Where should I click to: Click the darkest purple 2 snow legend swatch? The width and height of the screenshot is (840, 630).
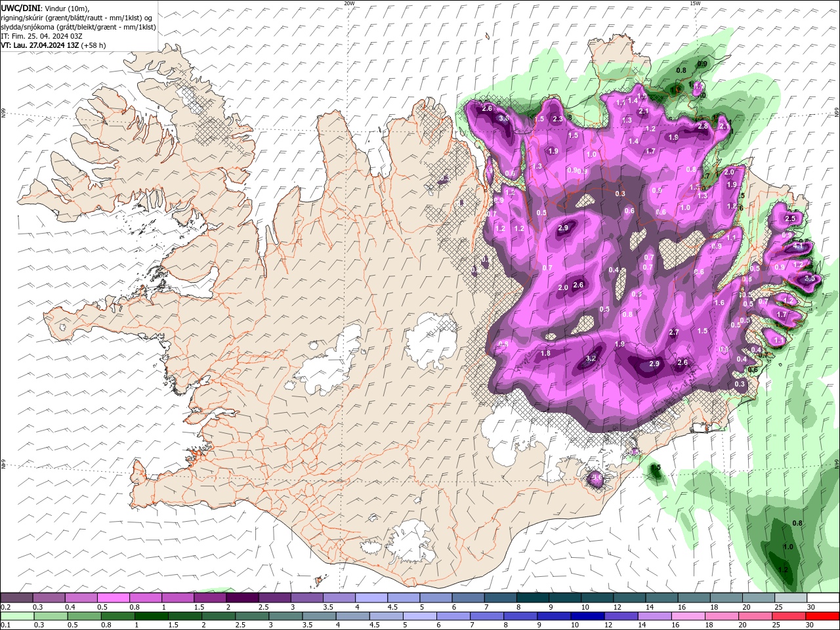click(x=242, y=598)
